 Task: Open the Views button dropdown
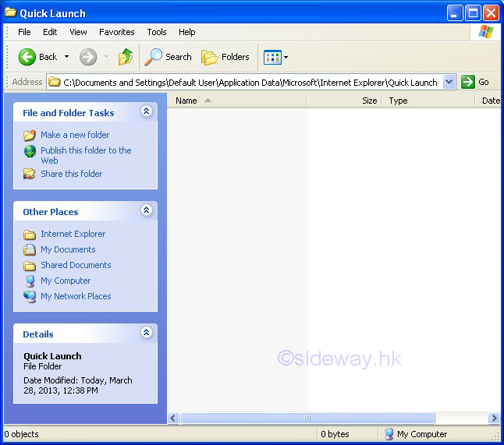click(286, 57)
